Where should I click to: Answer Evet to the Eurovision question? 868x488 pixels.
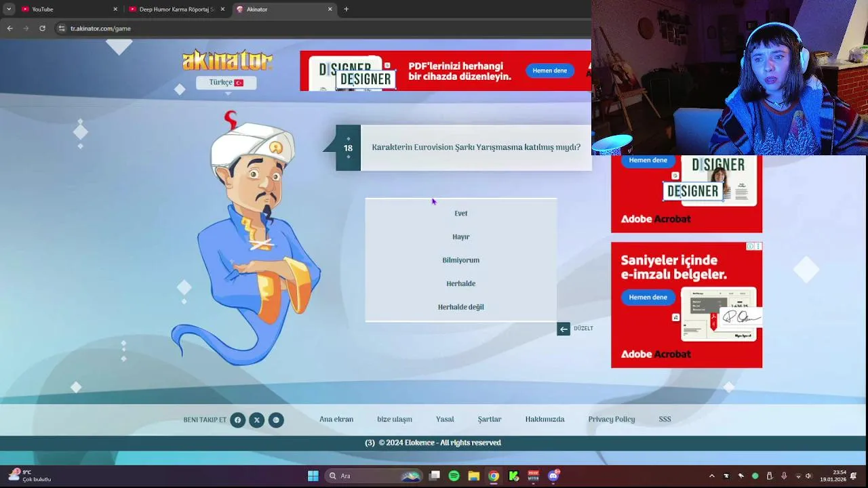(x=460, y=213)
